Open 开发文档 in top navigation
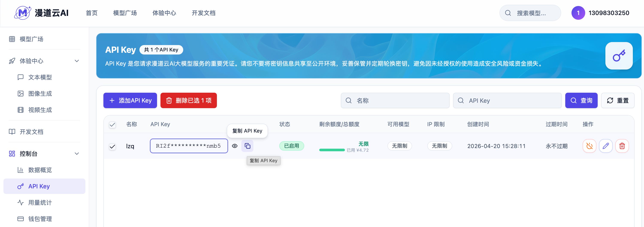644x227 pixels. click(204, 13)
